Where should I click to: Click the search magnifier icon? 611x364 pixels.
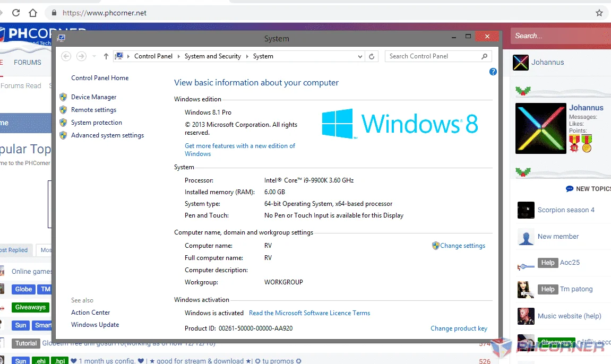point(484,56)
